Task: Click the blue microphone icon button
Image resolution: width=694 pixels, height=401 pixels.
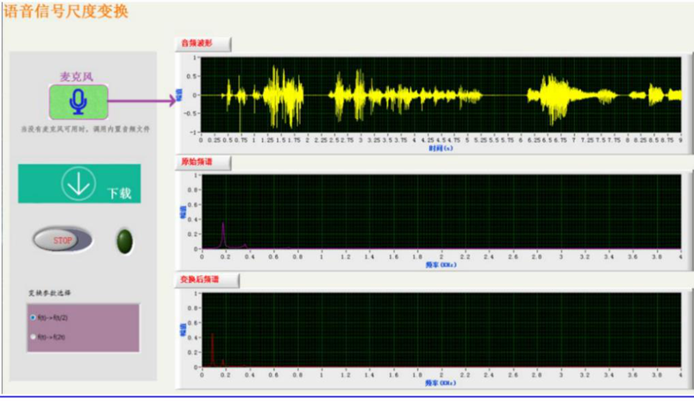Action: click(x=78, y=100)
